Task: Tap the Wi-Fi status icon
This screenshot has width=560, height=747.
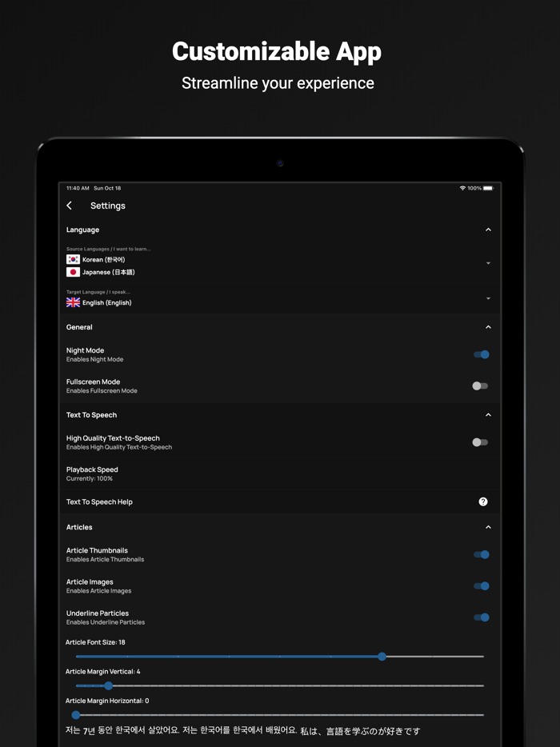Action: tap(462, 188)
